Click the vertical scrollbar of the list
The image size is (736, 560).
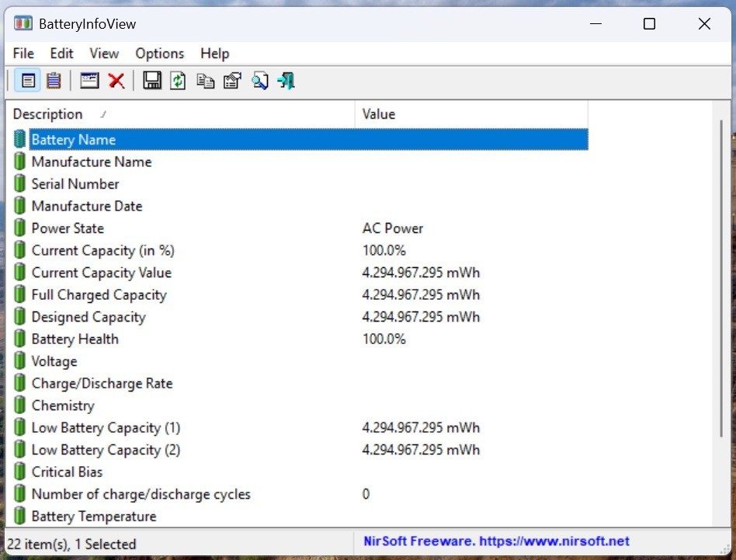pyautogui.click(x=721, y=279)
